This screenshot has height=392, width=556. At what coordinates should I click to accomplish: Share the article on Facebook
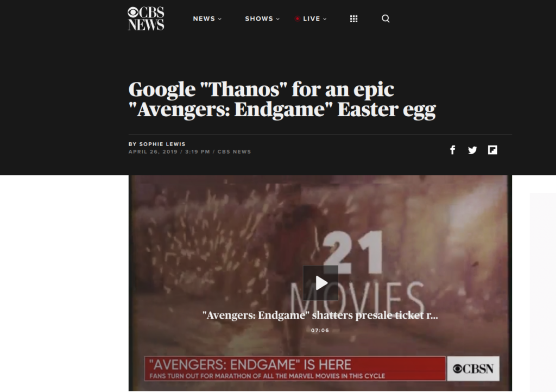[452, 150]
